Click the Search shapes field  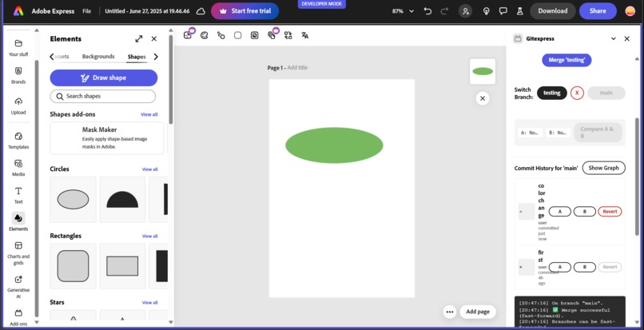tap(103, 96)
